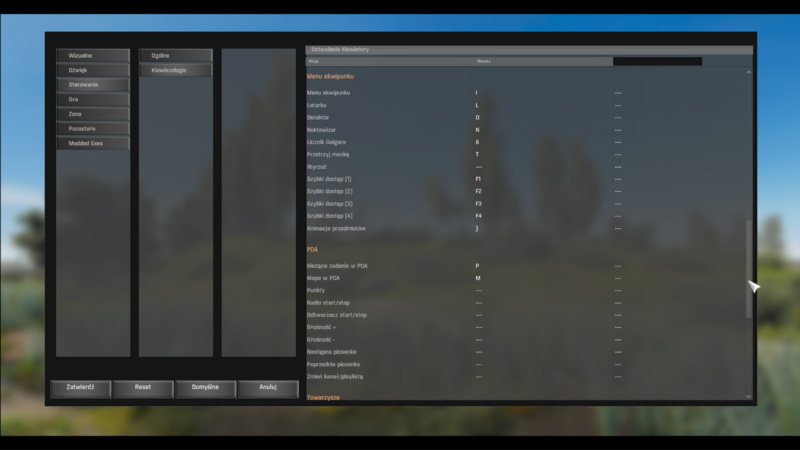Open the Modded Exes settings section
Viewport: 800px width, 450px height.
93,144
